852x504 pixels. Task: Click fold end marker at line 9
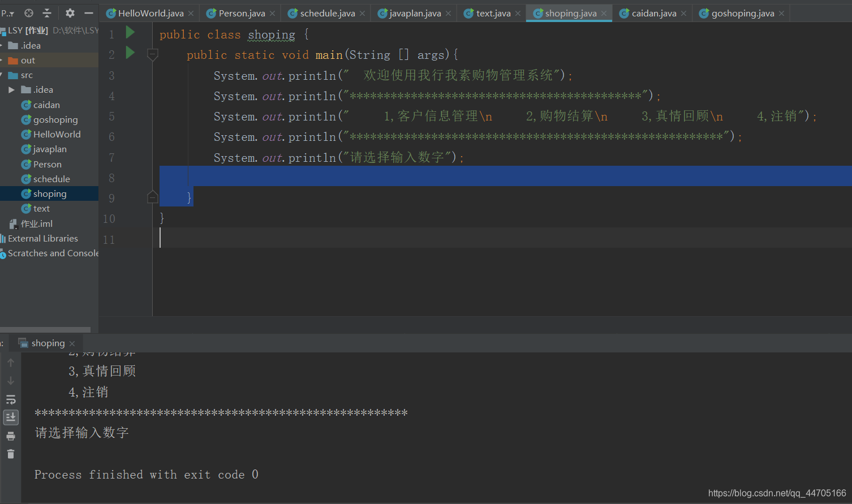pos(152,197)
